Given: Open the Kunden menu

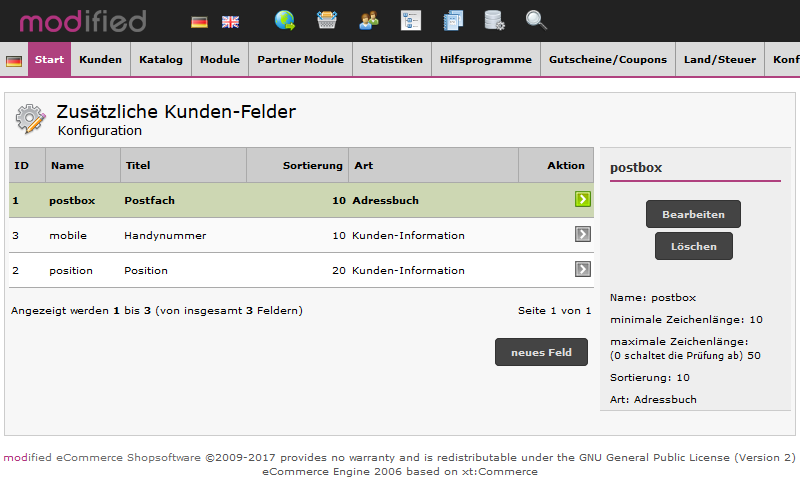Looking at the screenshot, I should [101, 60].
